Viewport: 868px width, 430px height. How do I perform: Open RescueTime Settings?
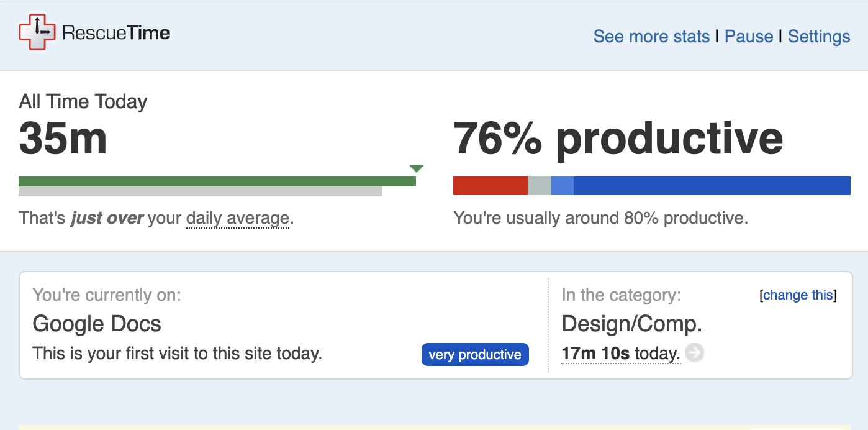pyautogui.click(x=819, y=36)
